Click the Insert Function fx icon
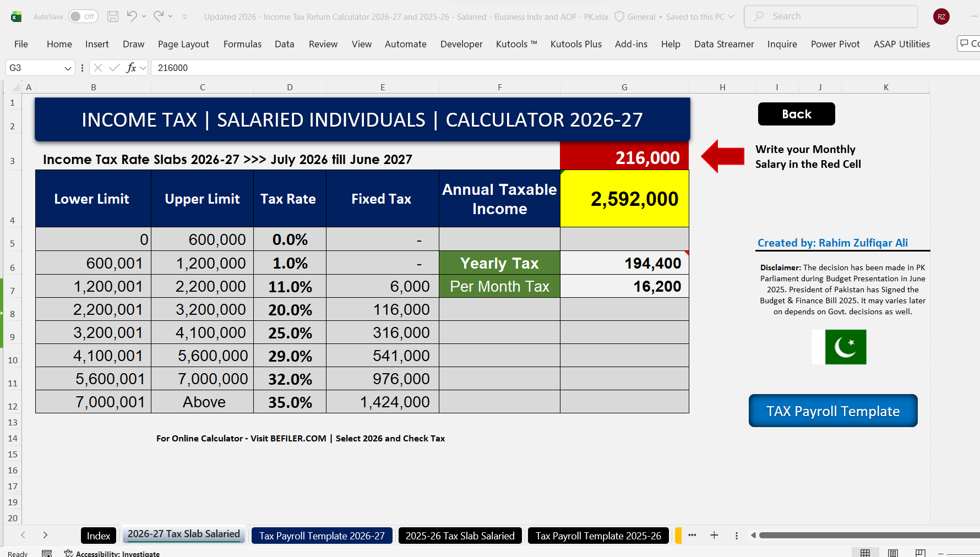The height and width of the screenshot is (557, 980). [131, 68]
